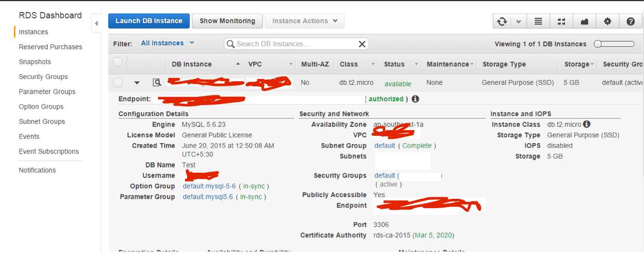
Task: Open Events in the sidebar
Action: (29, 136)
